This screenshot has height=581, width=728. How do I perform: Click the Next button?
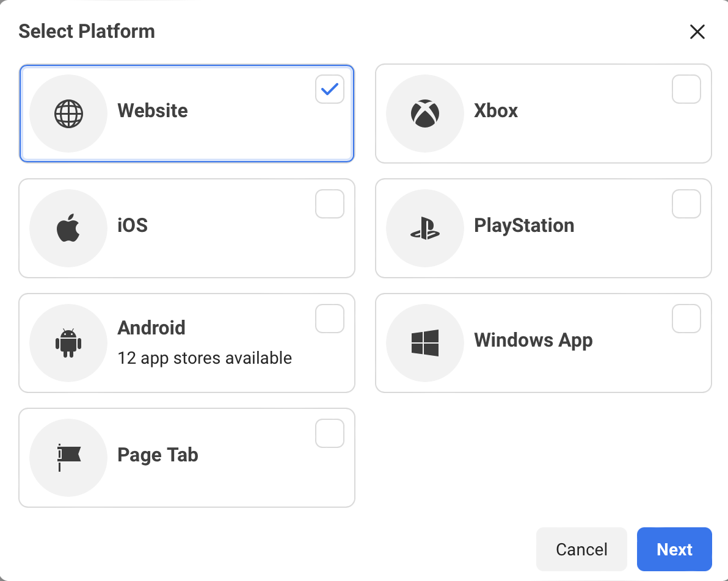tap(674, 549)
